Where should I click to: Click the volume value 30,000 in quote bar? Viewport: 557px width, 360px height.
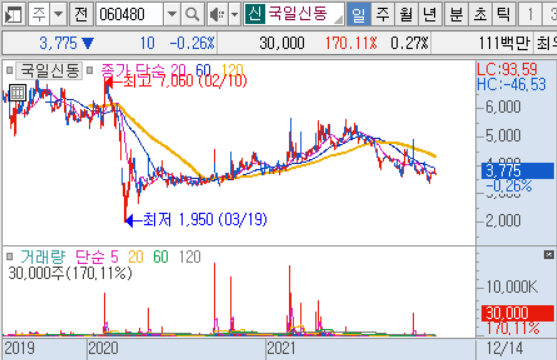[x=282, y=43]
